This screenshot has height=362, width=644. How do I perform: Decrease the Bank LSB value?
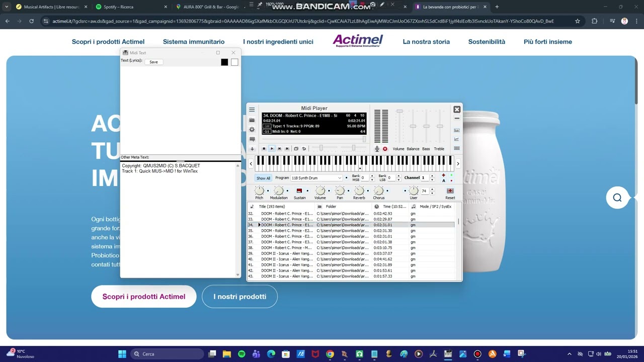point(398,179)
